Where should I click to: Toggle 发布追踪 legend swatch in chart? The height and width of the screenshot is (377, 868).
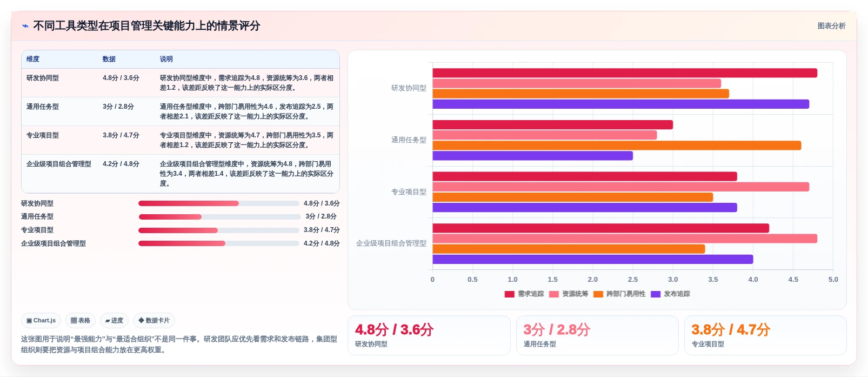pos(656,294)
